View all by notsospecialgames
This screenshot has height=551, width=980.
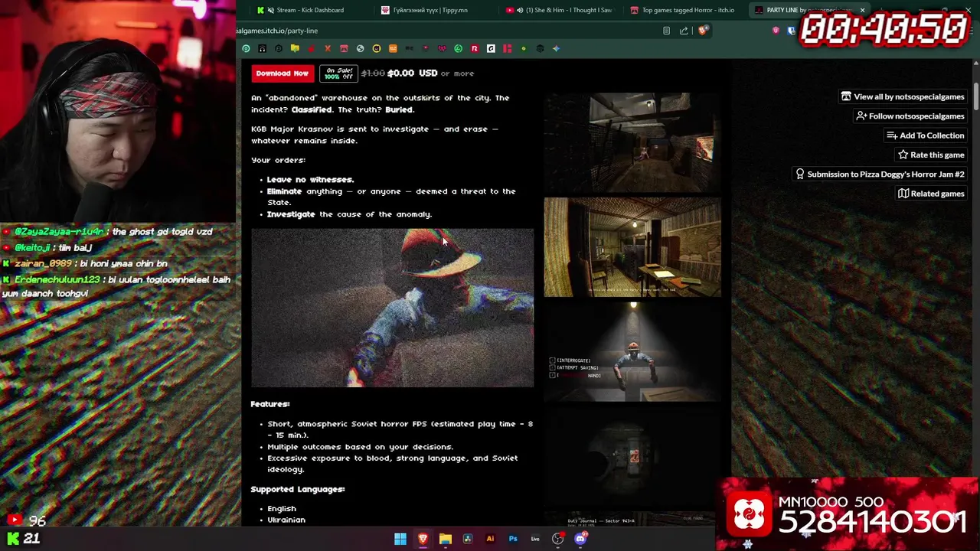click(x=902, y=96)
